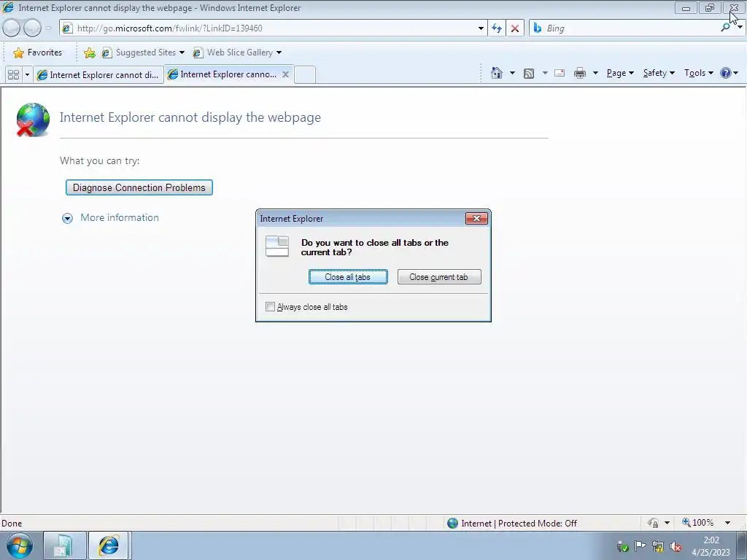Open the Tools menu
The height and width of the screenshot is (560, 747).
point(698,73)
